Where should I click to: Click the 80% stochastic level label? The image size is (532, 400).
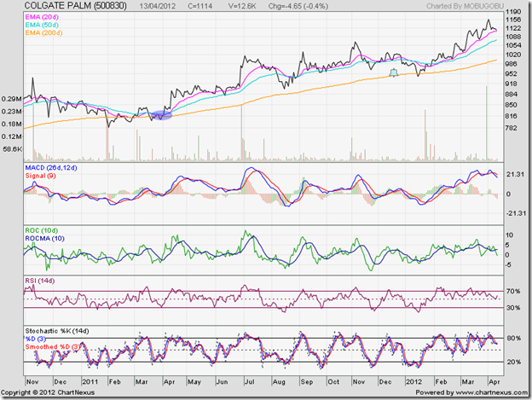click(x=514, y=338)
